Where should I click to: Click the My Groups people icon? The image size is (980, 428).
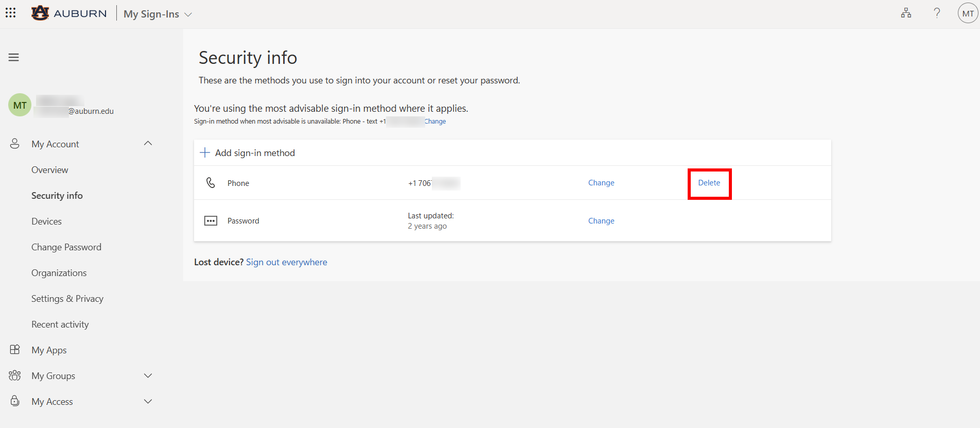[x=15, y=375]
